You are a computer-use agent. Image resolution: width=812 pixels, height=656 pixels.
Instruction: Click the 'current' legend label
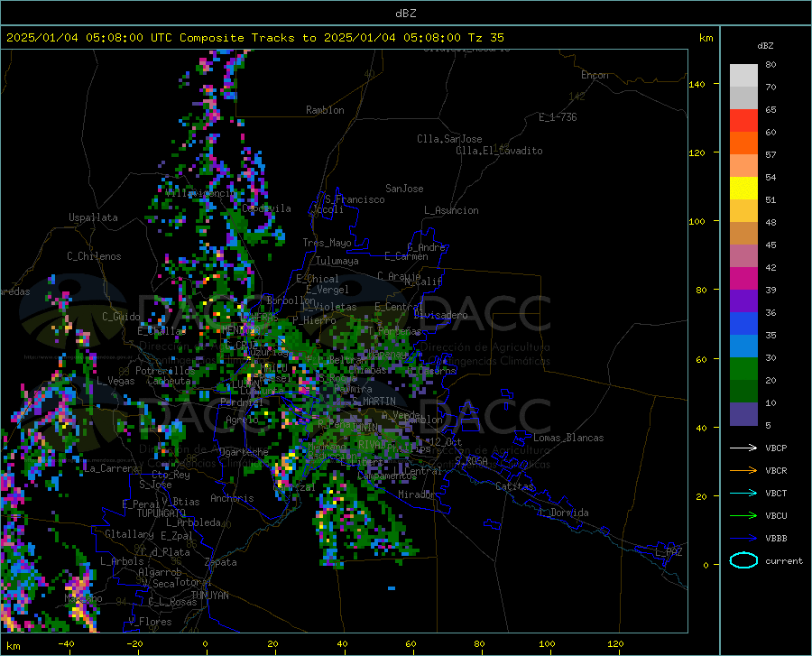point(784,560)
